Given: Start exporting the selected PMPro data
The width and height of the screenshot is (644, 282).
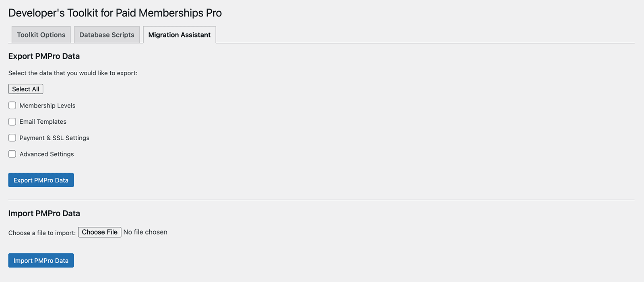Looking at the screenshot, I should 41,180.
